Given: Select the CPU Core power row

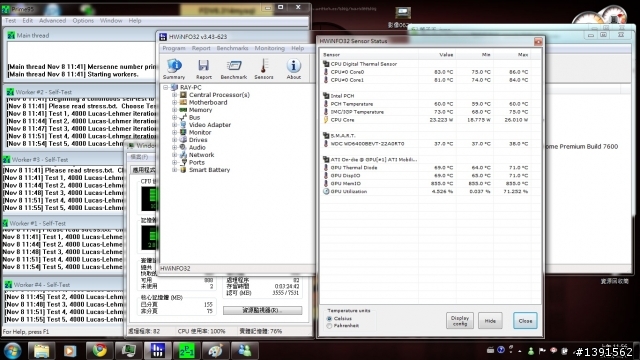Looking at the screenshot, I should [x=427, y=120].
